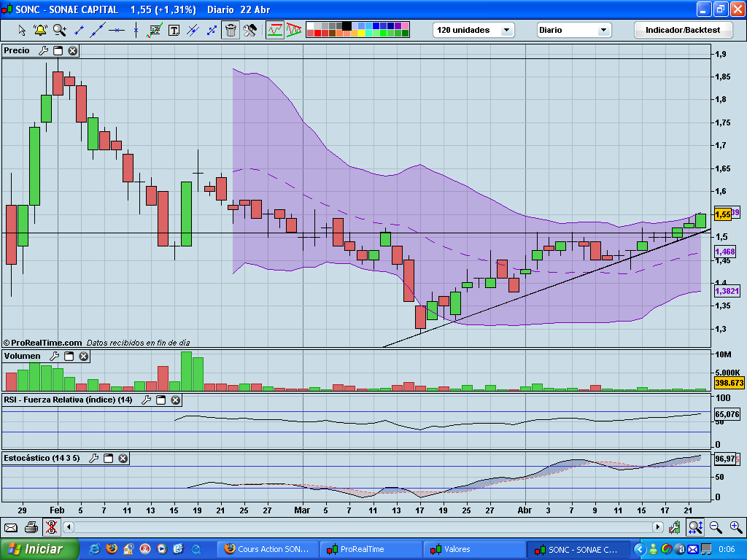The image size is (747, 560).
Task: Maximize the Volumen panel
Action: pyautogui.click(x=69, y=356)
